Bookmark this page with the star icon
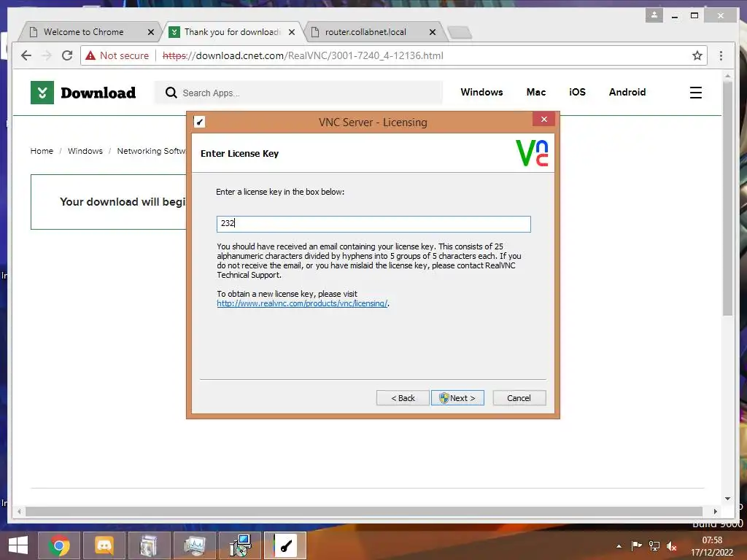This screenshot has width=747, height=560. click(x=697, y=55)
